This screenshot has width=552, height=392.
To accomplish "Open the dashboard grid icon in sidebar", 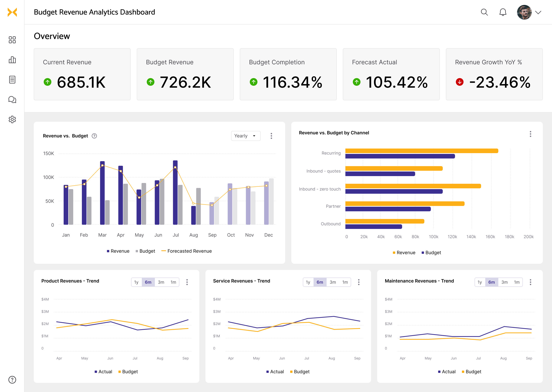I will (x=12, y=40).
